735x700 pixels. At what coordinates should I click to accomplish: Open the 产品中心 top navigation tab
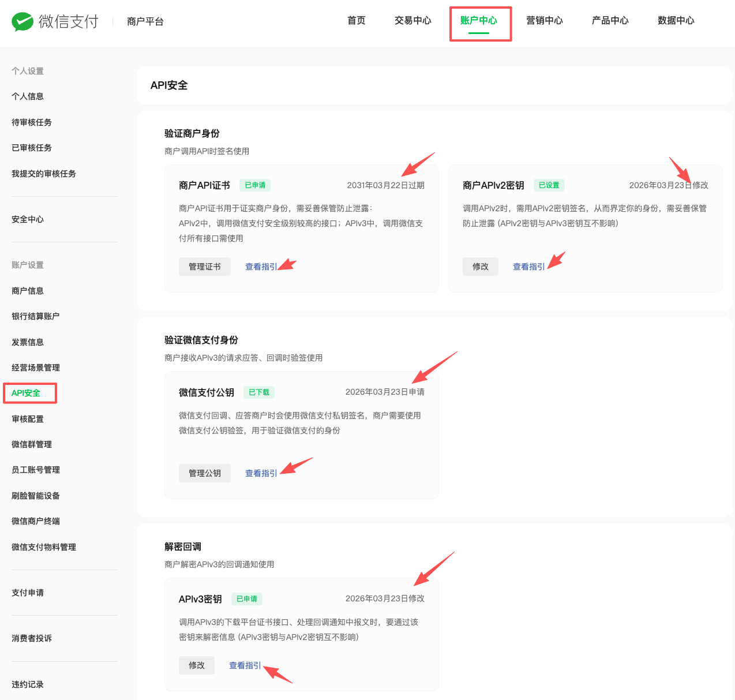click(x=610, y=21)
